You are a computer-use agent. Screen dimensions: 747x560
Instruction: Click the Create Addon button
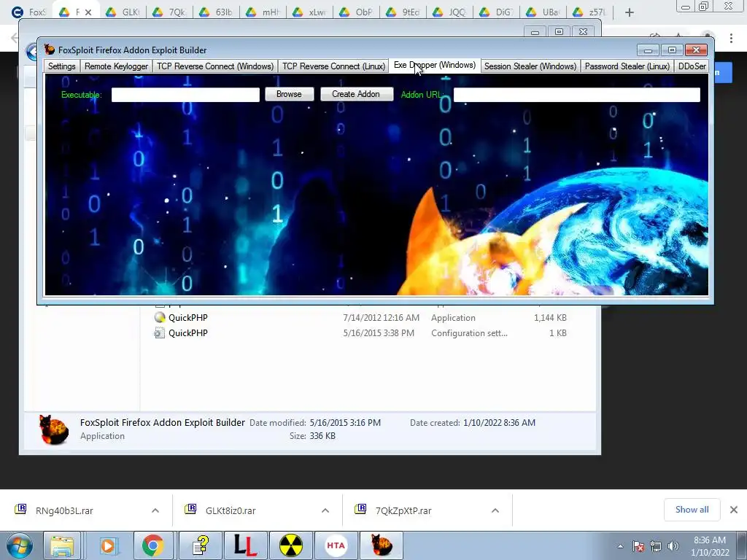(x=356, y=94)
